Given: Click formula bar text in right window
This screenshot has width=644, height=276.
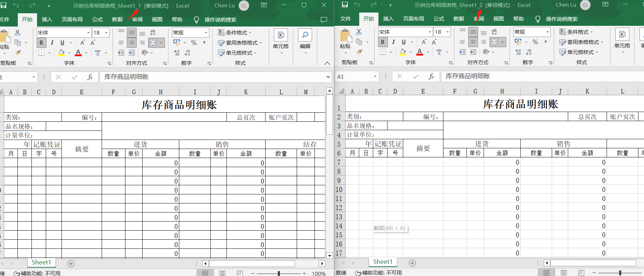Looking at the screenshot, I should (x=468, y=76).
